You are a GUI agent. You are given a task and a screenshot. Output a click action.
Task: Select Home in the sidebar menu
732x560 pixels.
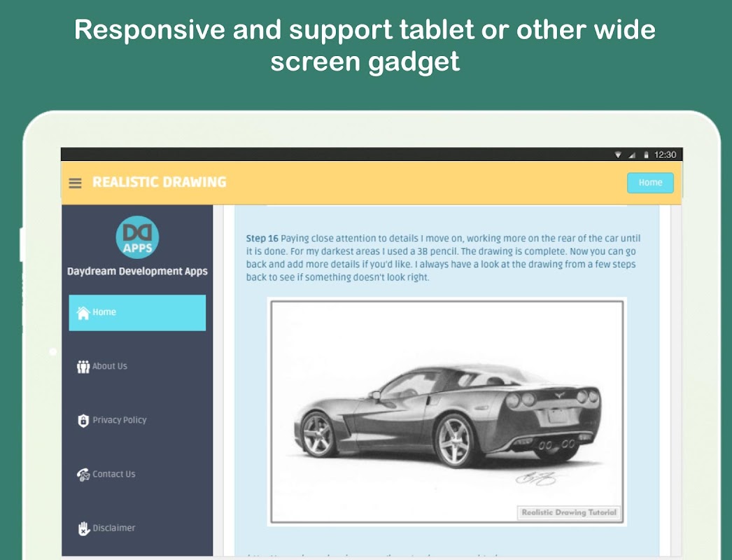click(x=137, y=312)
